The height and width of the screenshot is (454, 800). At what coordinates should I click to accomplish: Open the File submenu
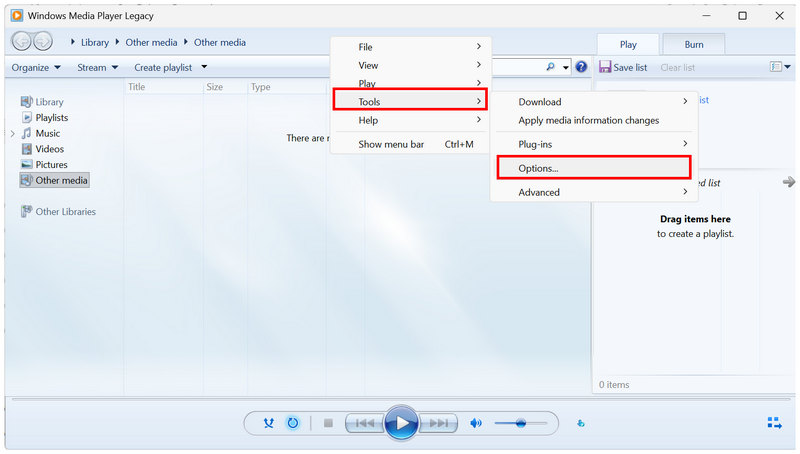tap(410, 47)
